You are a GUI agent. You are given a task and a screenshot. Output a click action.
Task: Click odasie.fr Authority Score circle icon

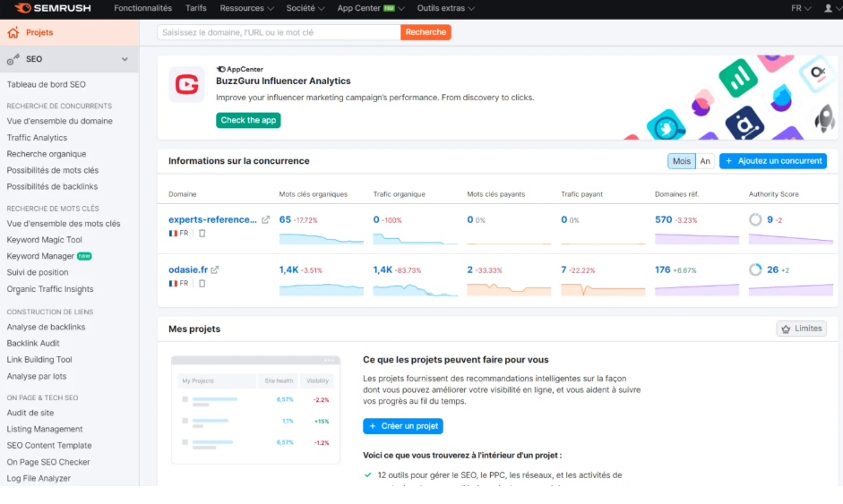755,269
